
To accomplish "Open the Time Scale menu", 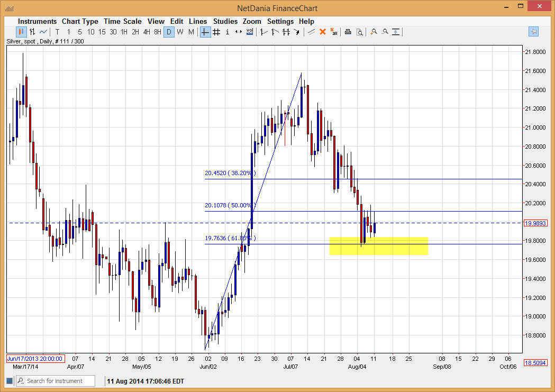I will tap(123, 21).
